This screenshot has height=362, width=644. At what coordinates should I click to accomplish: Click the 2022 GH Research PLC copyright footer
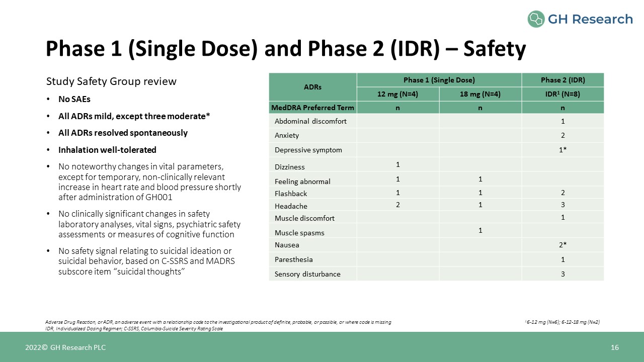(66, 348)
